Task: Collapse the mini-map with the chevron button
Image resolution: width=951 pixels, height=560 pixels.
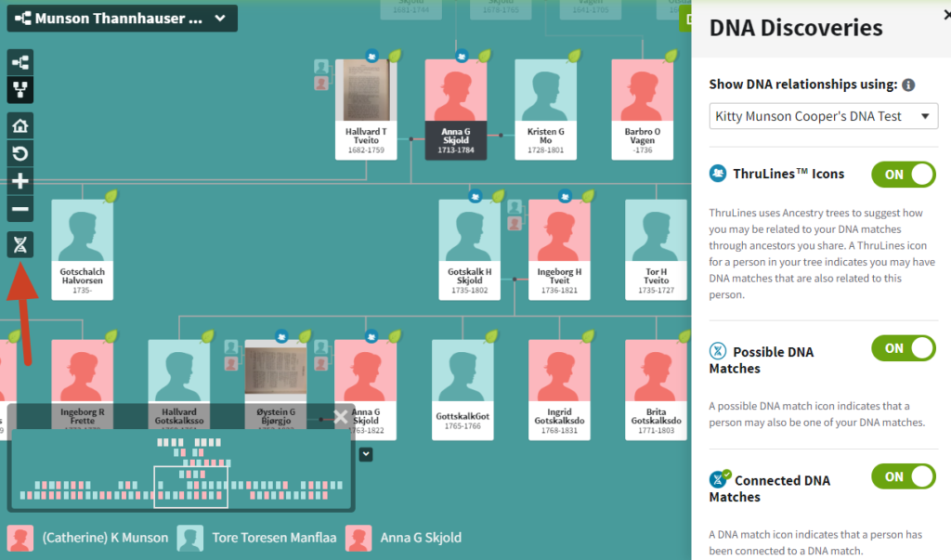Action: point(366,454)
